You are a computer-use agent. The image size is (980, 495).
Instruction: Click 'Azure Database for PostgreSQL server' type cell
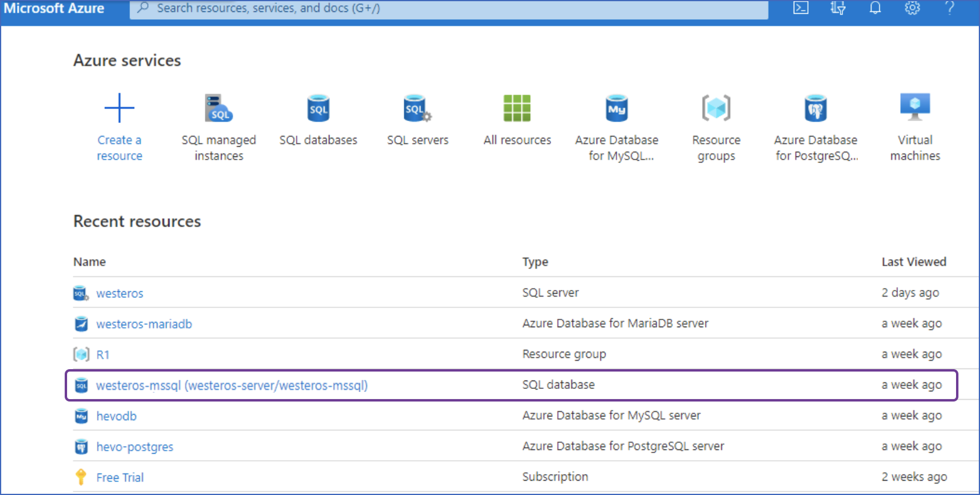click(623, 446)
